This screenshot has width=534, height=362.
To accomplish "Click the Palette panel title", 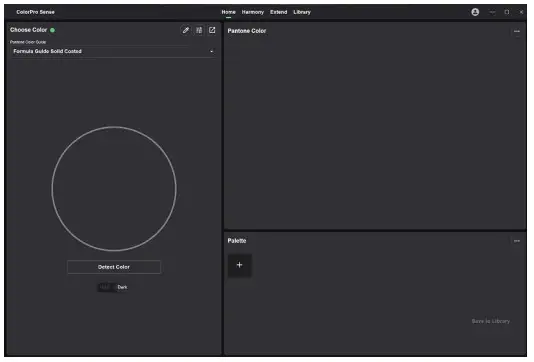I will point(237,241).
